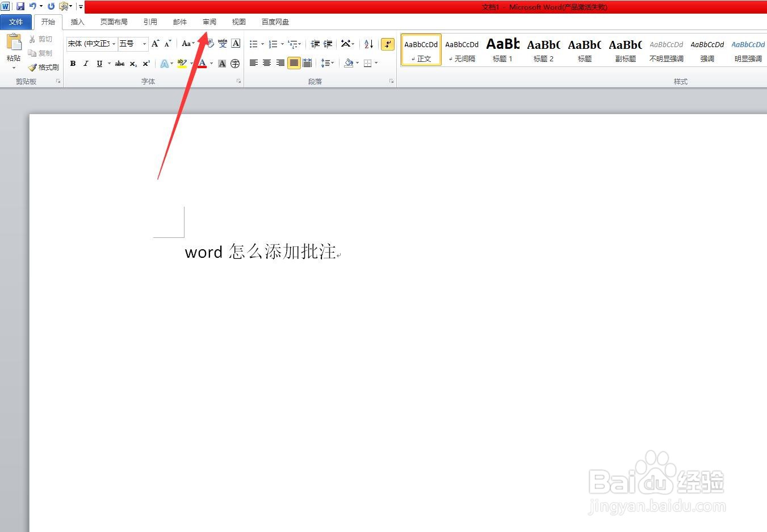Viewport: 767px width, 532px height.
Task: Open the underline style dropdown arrow
Action: (109, 64)
